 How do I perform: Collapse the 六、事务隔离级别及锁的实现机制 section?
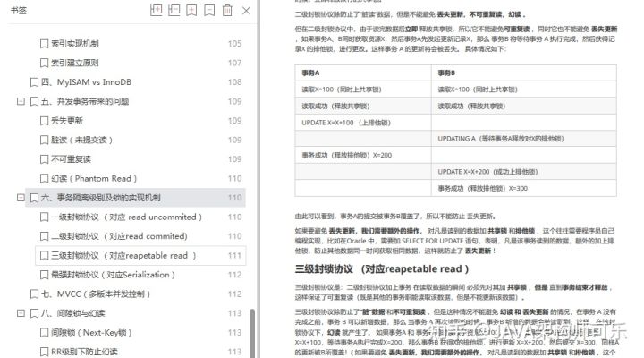[x=21, y=198]
